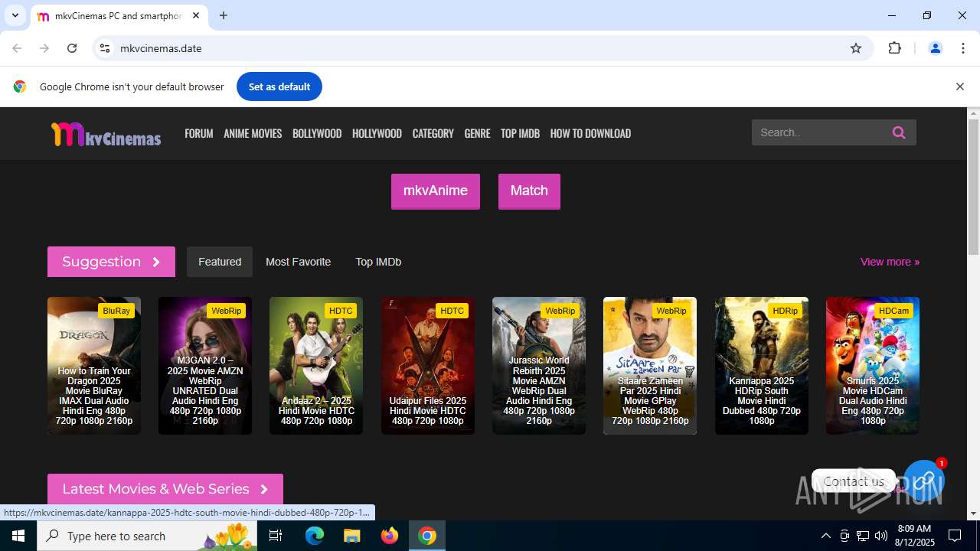Close the mkvCinemas browser tab
Screen dimensions: 980x551
[x=196, y=15]
